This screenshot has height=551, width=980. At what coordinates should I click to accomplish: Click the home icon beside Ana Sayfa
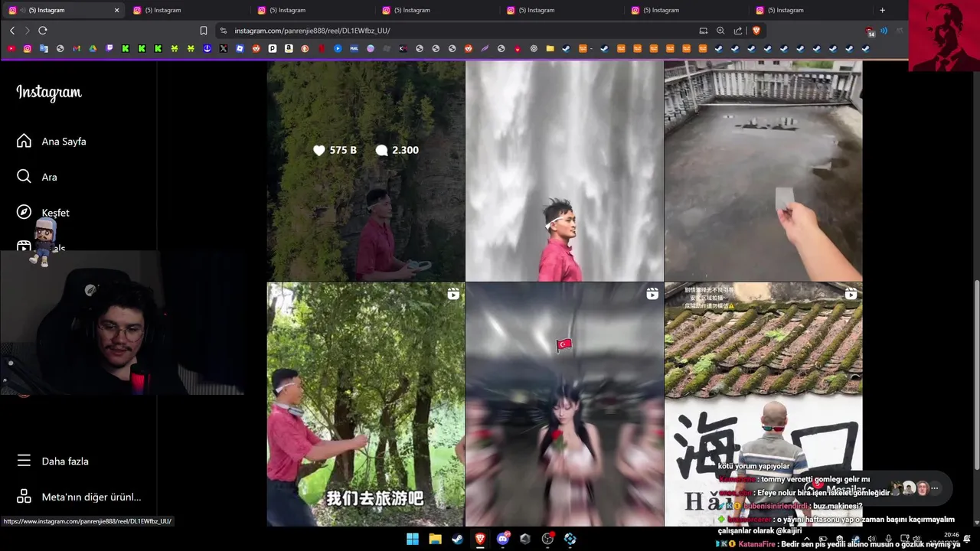[24, 141]
